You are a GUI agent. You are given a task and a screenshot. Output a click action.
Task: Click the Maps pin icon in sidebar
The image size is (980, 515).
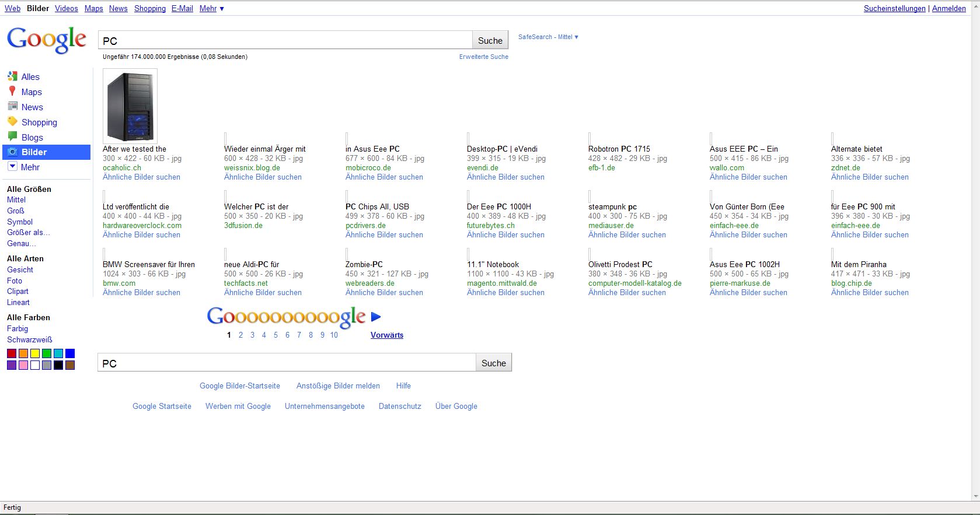(12, 91)
